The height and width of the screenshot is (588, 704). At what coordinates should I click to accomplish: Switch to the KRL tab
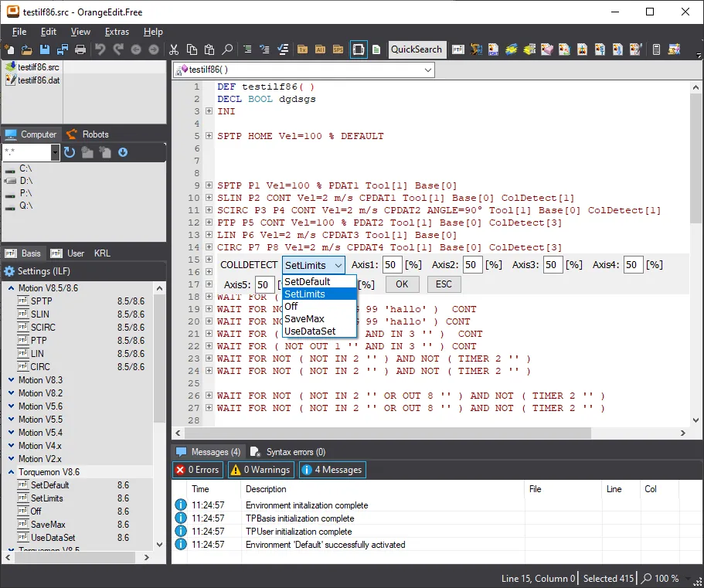click(102, 253)
